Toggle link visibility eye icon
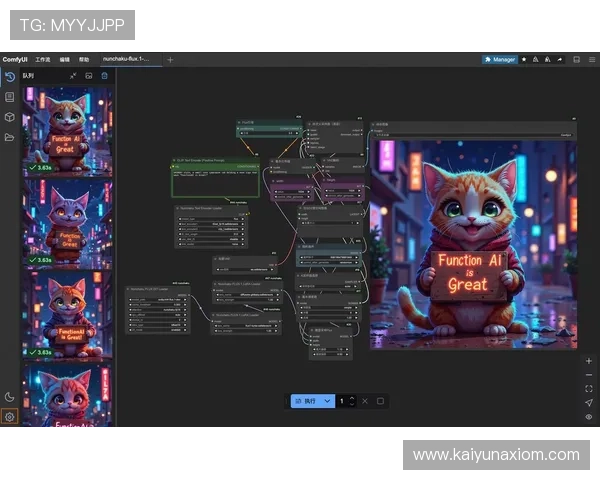600x480 pixels. [588, 416]
